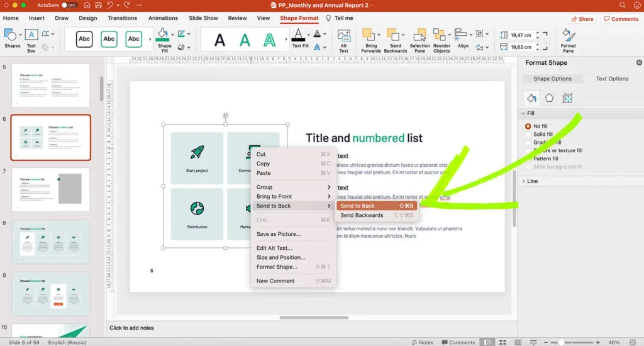
Task: Open the Shape Format tab
Action: pos(299,18)
